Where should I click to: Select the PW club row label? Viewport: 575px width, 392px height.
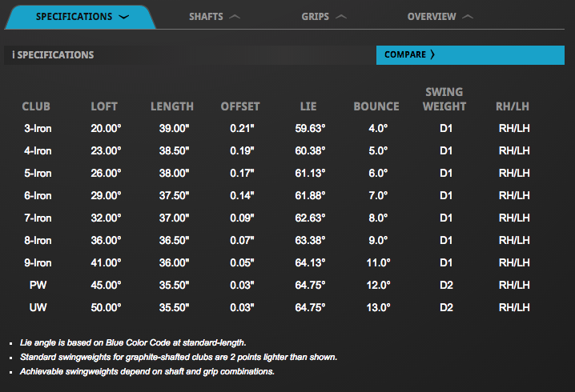(x=38, y=285)
